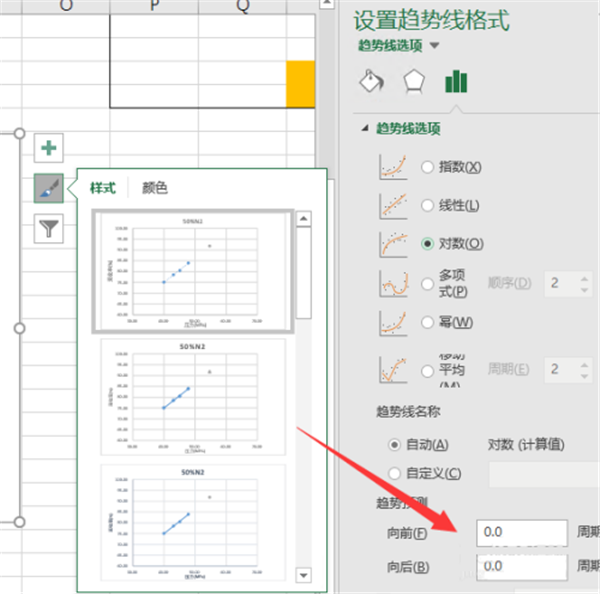This screenshot has height=594, width=600.
Task: Choose the 幂 (Power) trendline option
Action: pyautogui.click(x=428, y=323)
